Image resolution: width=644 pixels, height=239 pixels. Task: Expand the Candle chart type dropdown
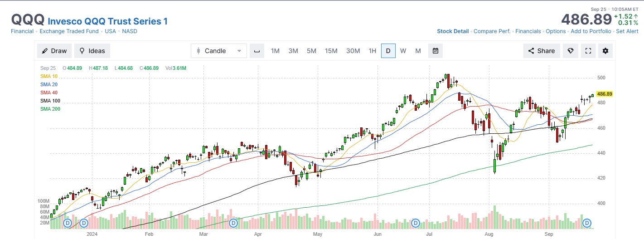219,51
